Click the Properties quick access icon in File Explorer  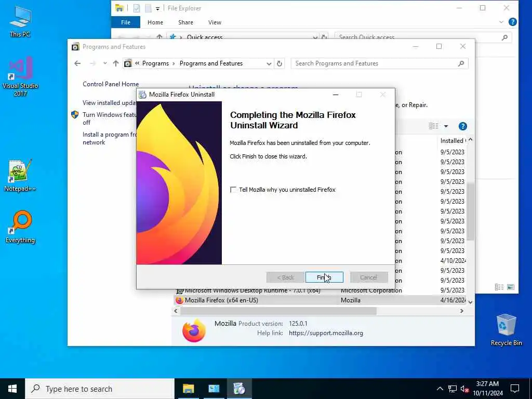pos(137,8)
